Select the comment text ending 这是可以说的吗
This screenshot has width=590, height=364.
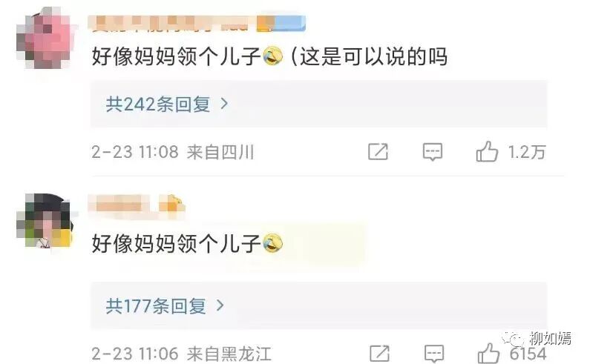269,57
